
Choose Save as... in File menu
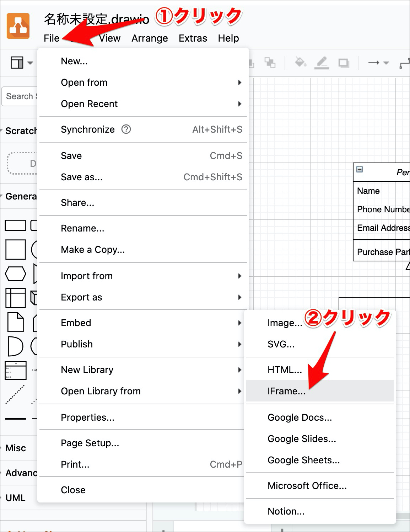coord(82,177)
